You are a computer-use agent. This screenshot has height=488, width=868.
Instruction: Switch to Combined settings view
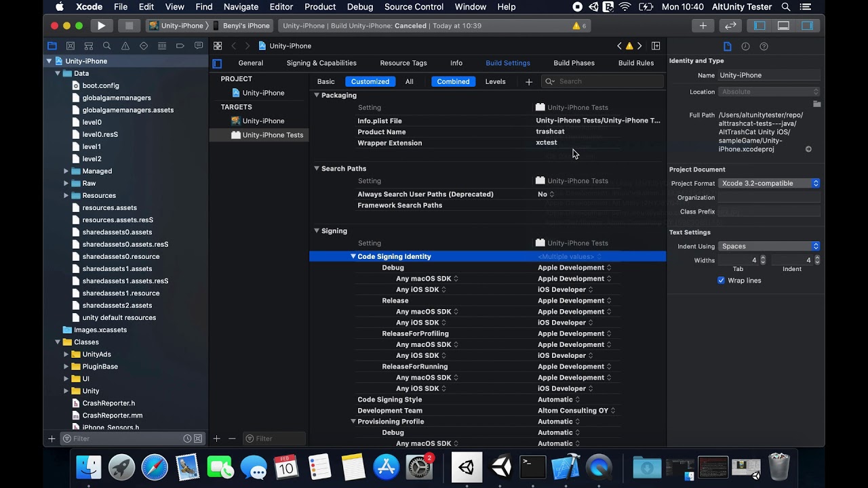(x=453, y=81)
